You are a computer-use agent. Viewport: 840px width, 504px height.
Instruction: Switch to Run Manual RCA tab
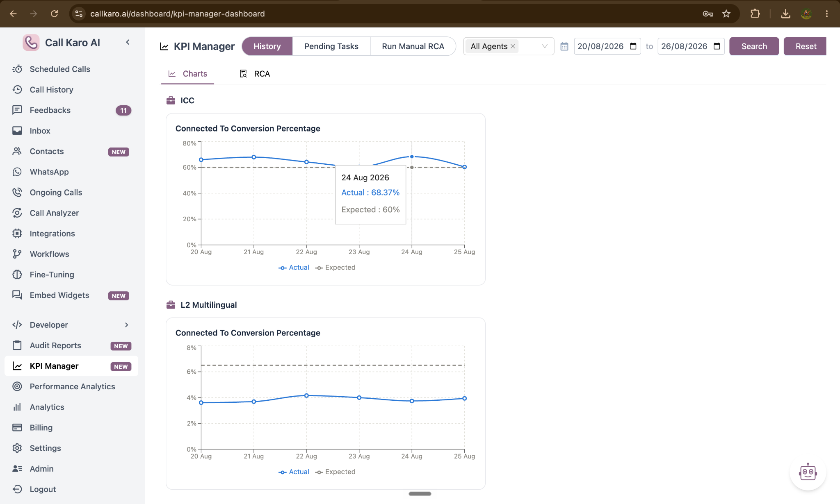(x=413, y=46)
